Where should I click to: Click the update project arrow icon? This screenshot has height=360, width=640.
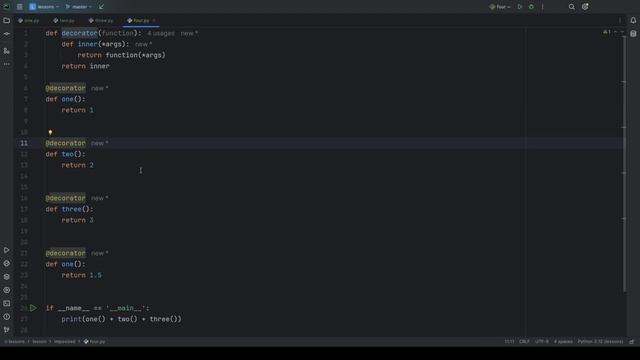click(101, 7)
